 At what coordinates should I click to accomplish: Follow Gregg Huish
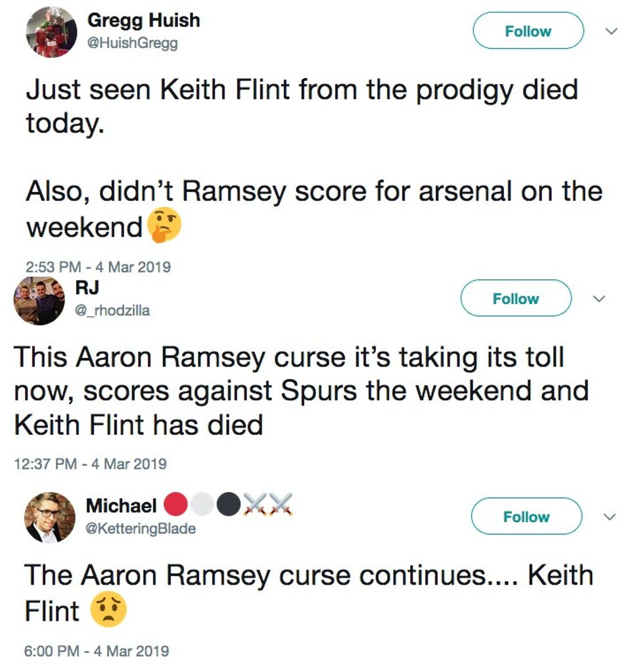(526, 31)
